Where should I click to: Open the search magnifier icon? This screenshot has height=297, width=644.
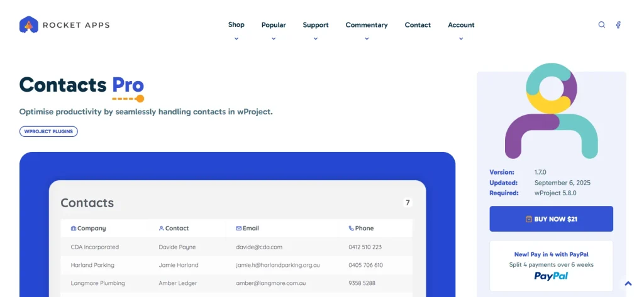[x=602, y=24]
